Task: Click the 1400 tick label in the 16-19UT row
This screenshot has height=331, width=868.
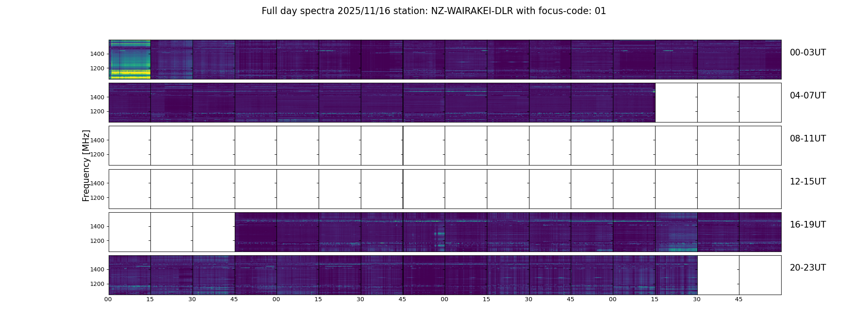Action: (98, 226)
